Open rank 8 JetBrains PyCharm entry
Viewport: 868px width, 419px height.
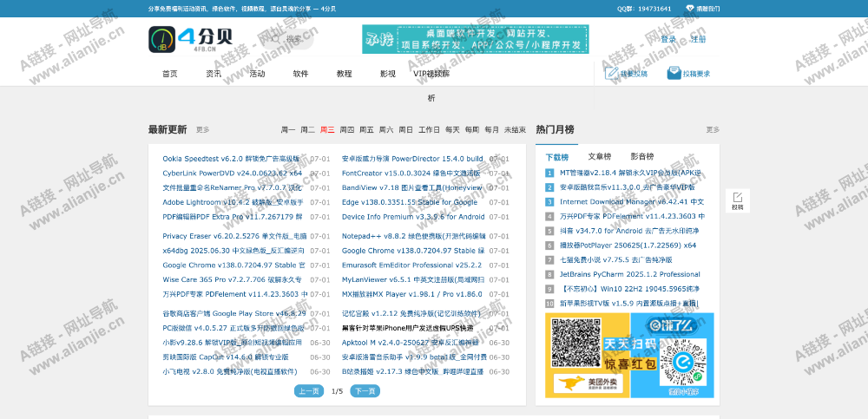[629, 274]
